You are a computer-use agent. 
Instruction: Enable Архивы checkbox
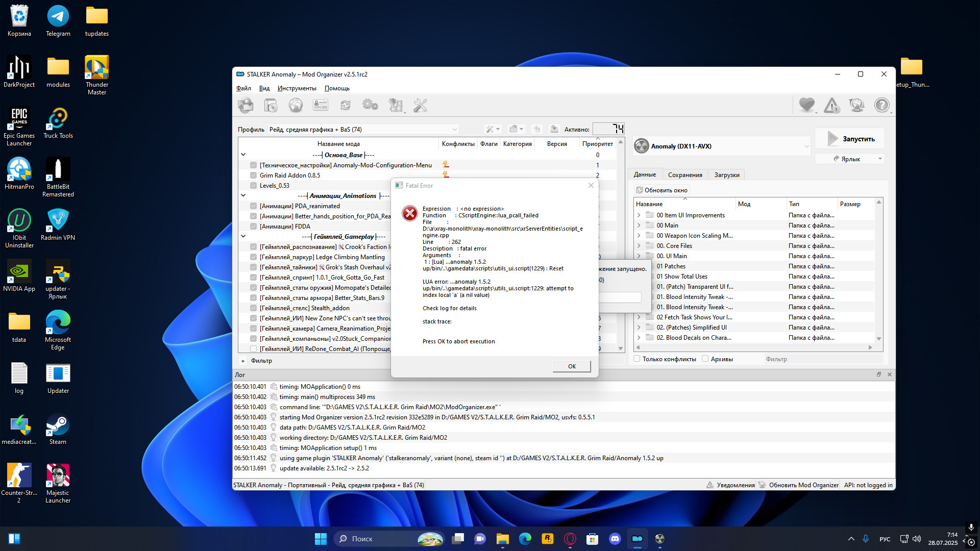705,359
